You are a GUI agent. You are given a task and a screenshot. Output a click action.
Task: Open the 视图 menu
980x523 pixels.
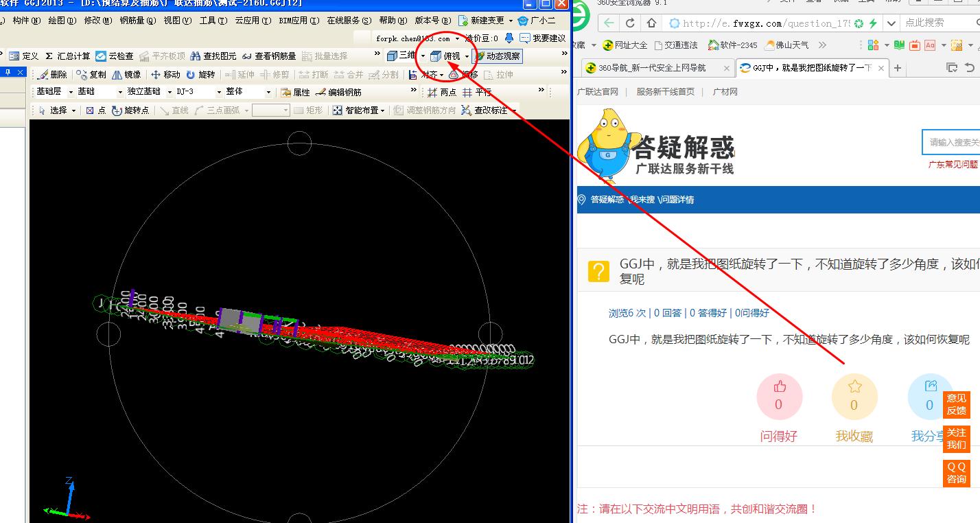177,21
